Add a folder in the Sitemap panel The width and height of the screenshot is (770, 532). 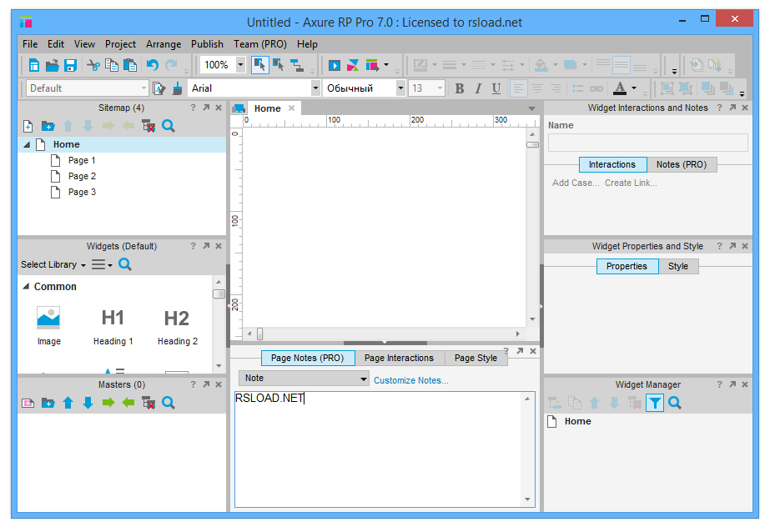48,126
